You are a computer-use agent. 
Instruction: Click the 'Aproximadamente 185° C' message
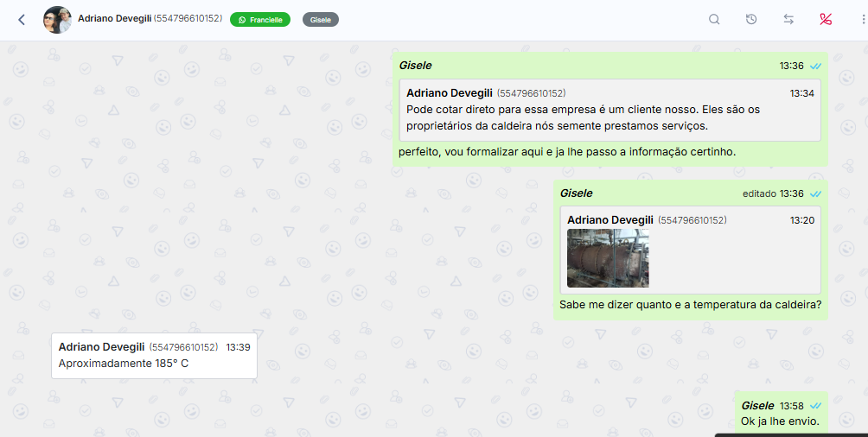point(124,364)
